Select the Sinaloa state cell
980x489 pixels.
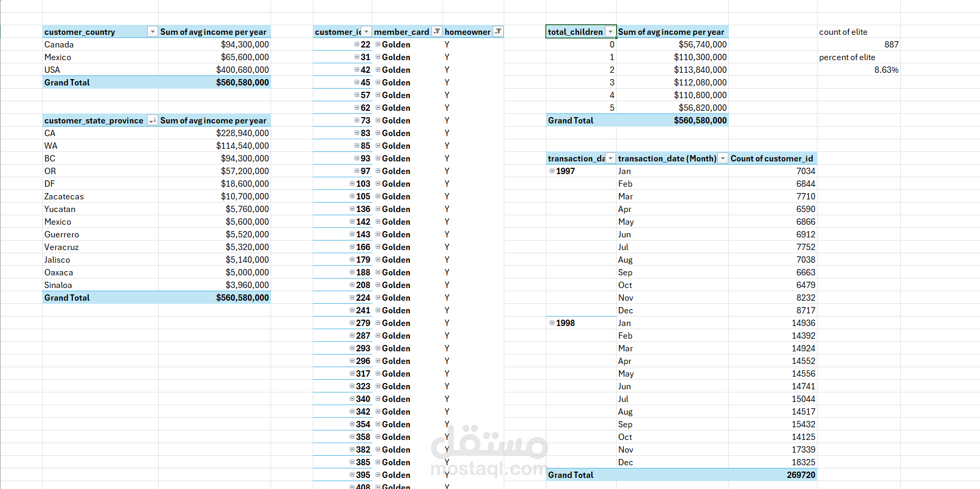point(100,285)
